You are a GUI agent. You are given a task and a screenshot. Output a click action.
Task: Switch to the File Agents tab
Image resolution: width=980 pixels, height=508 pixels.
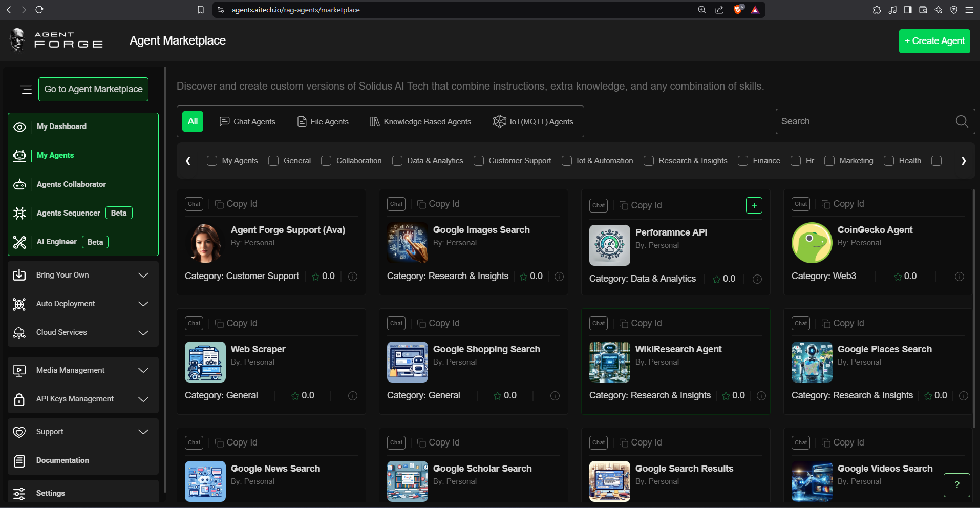tap(323, 121)
